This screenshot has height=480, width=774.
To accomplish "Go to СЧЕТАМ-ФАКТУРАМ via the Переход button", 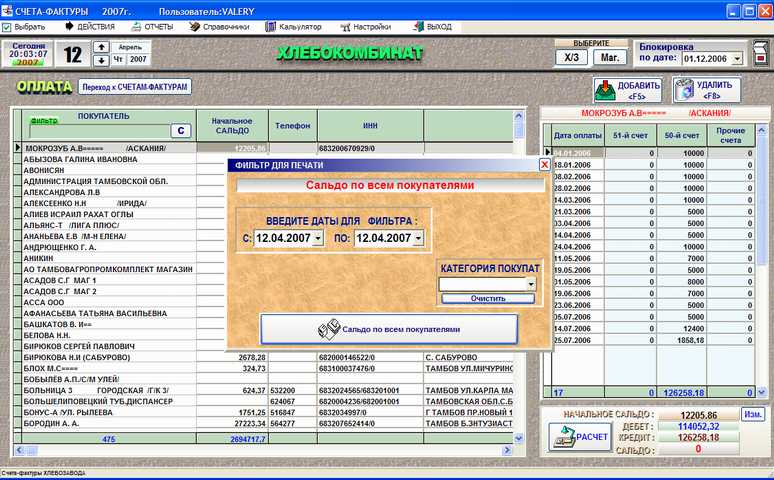I will tap(135, 87).
